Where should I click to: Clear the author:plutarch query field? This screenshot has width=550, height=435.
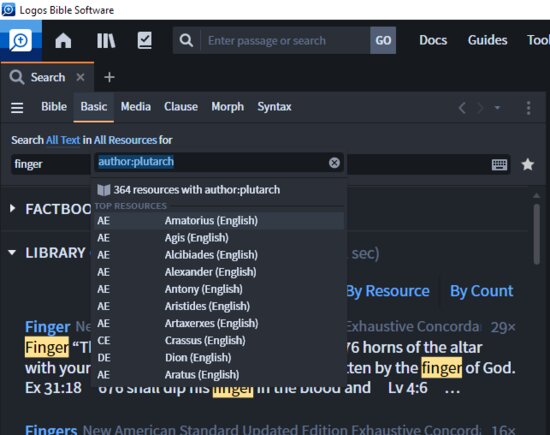coord(334,162)
